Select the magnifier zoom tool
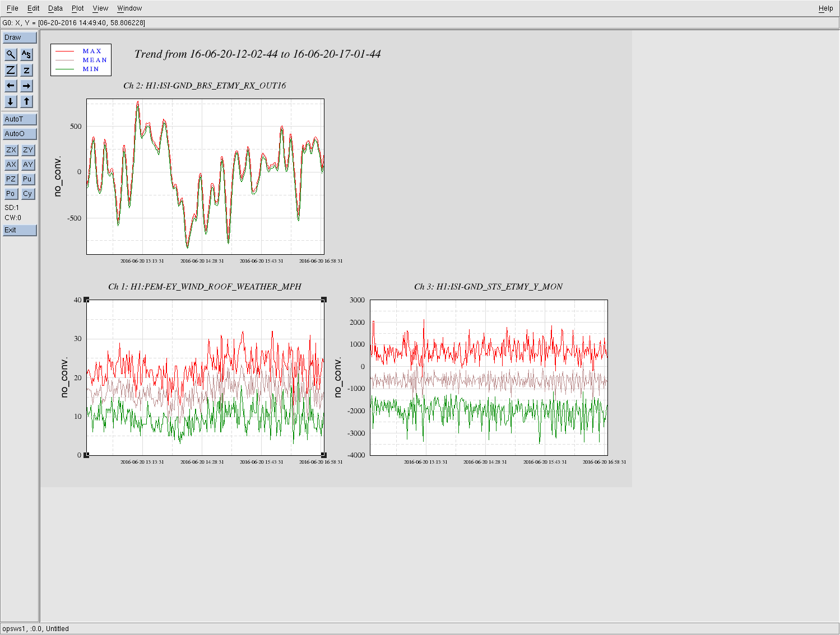The image size is (840, 635). pos(11,54)
